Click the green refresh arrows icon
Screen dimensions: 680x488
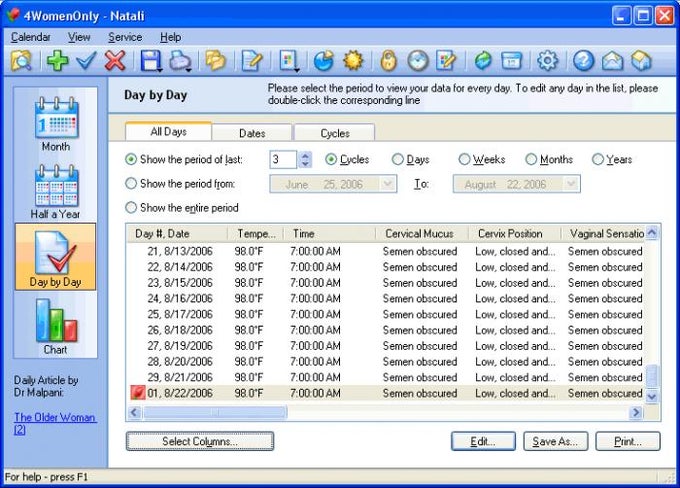tap(483, 60)
